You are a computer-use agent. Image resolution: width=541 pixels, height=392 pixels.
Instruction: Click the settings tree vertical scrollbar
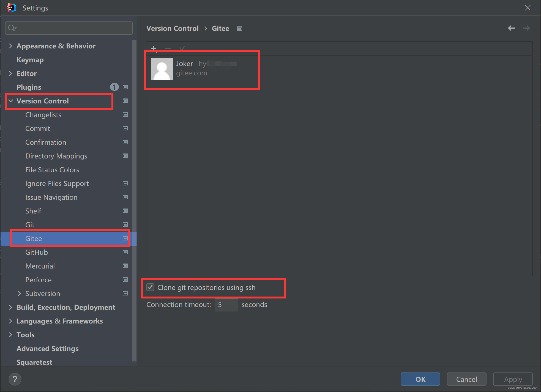(134, 193)
